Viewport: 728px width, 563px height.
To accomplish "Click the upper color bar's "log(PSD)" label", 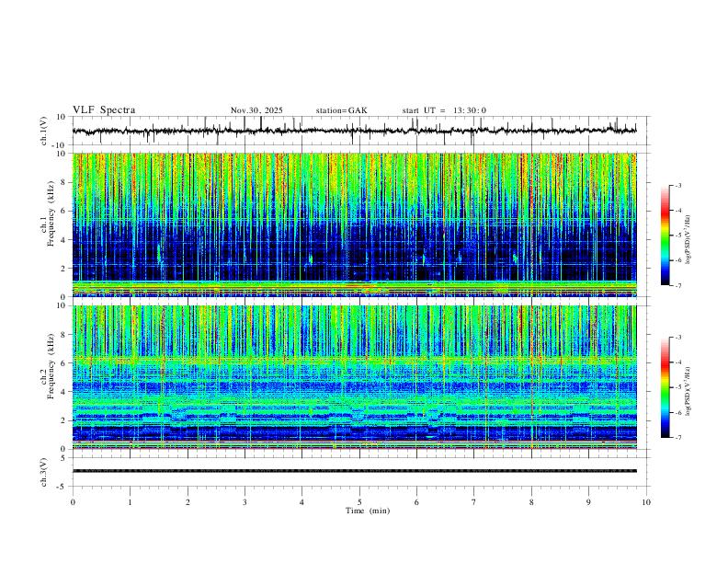I will 688,240.
